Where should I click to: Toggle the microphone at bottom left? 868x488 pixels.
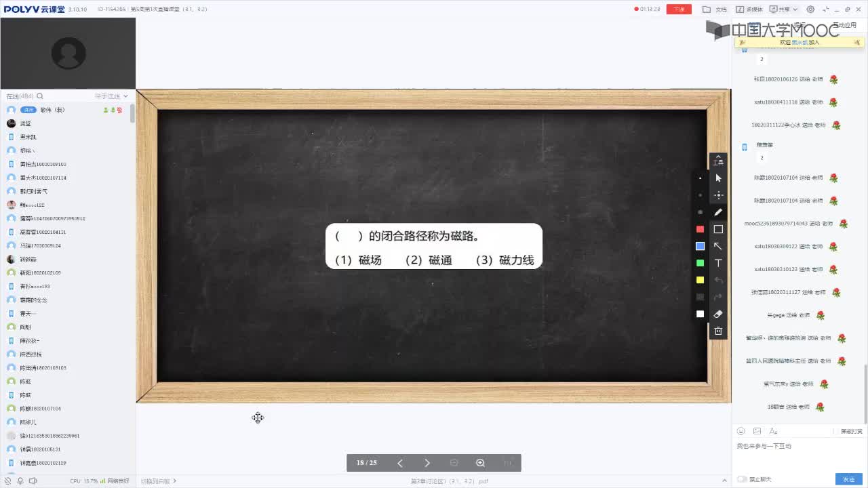20,481
